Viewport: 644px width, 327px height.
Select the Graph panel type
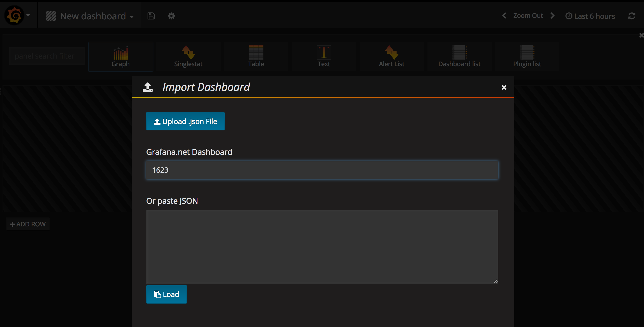pos(120,57)
